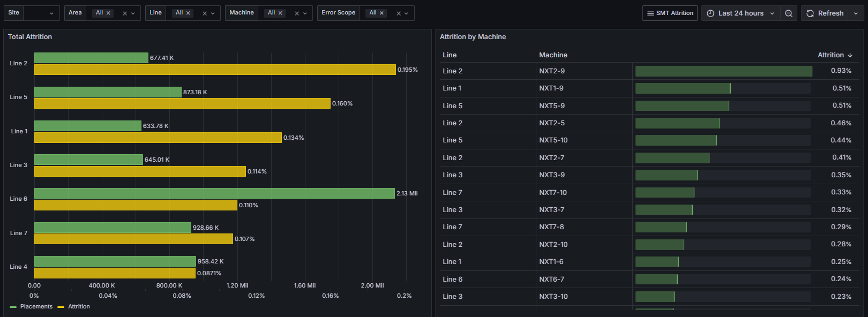Toggle Placements series in the chart legend

36,307
